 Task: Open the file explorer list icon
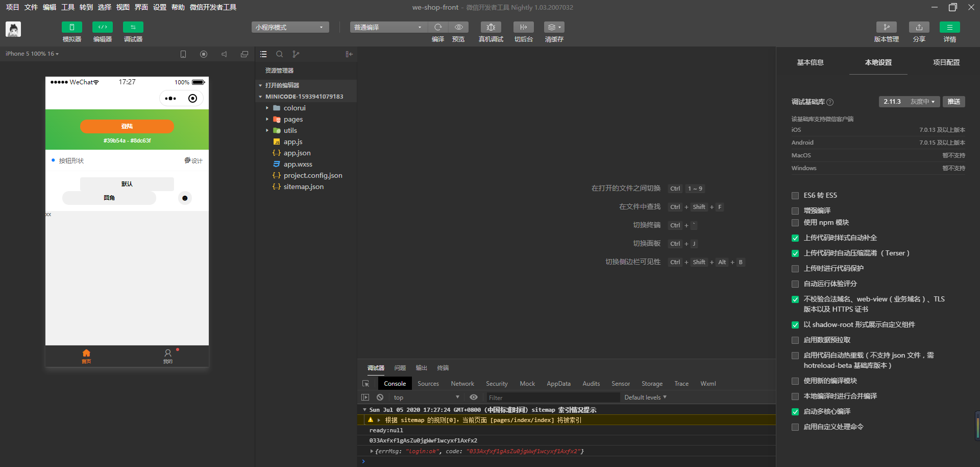coord(263,54)
